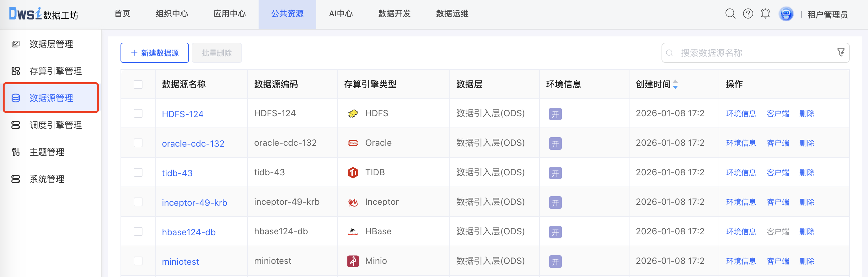This screenshot has height=277, width=868.
Task: Click 开 environment badge for miniotest
Action: pos(555,262)
